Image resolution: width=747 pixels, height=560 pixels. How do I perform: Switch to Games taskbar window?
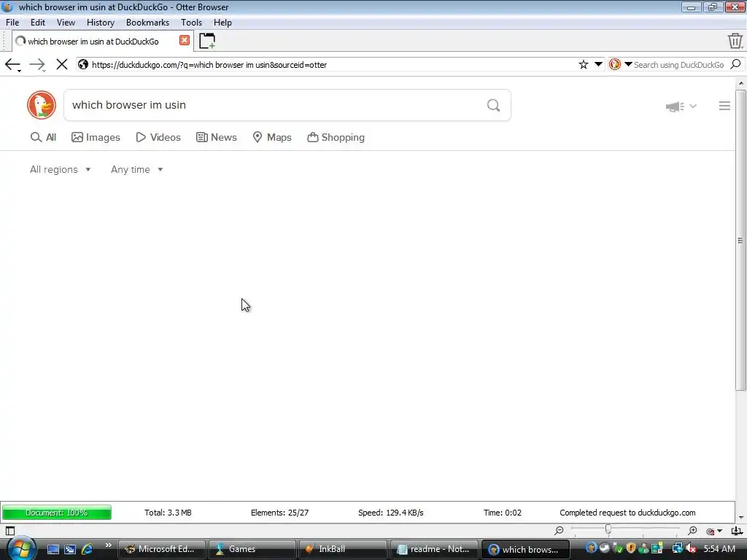(252, 549)
